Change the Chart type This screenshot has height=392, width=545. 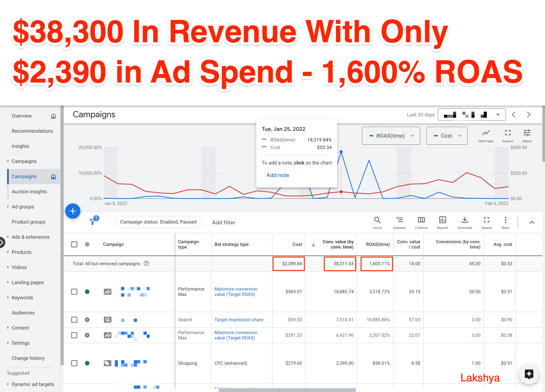pos(486,136)
